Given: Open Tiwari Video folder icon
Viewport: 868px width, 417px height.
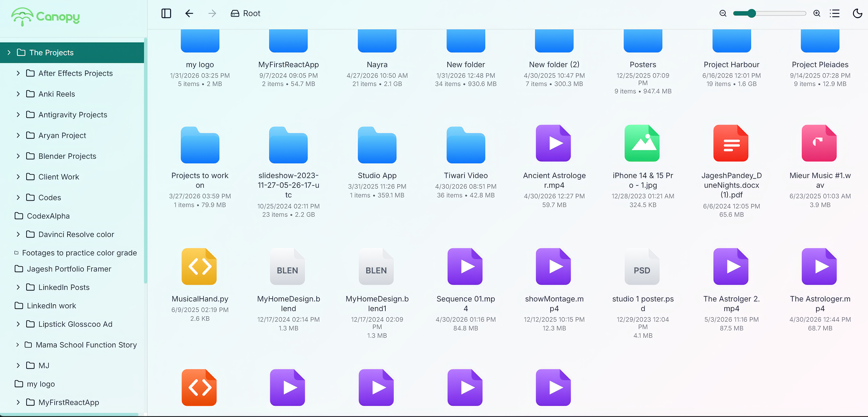Looking at the screenshot, I should [466, 145].
